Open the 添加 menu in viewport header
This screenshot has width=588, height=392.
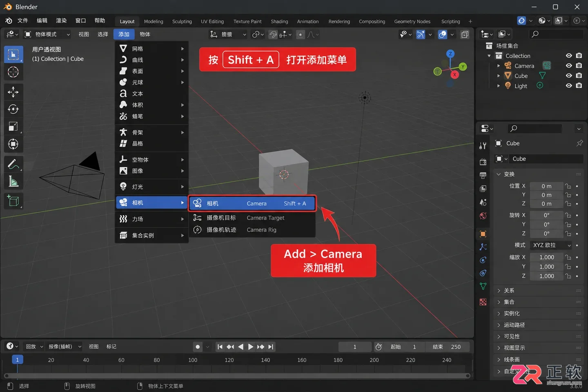coord(124,34)
